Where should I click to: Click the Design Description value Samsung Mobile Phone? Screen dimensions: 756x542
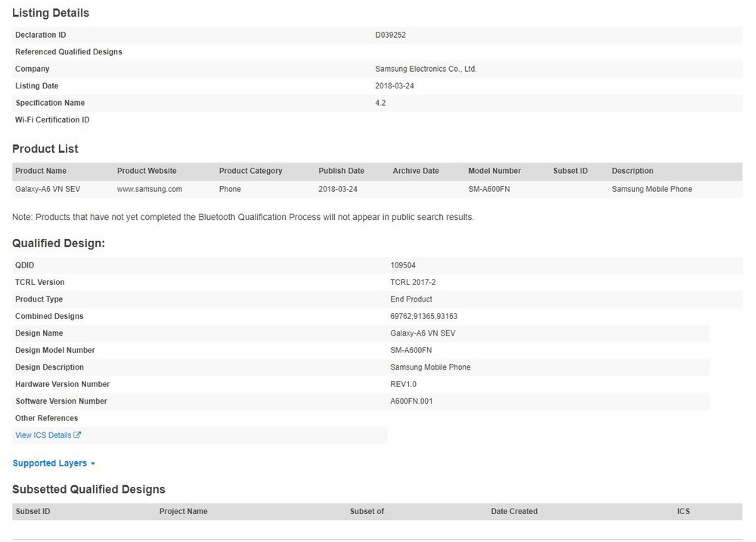[431, 367]
